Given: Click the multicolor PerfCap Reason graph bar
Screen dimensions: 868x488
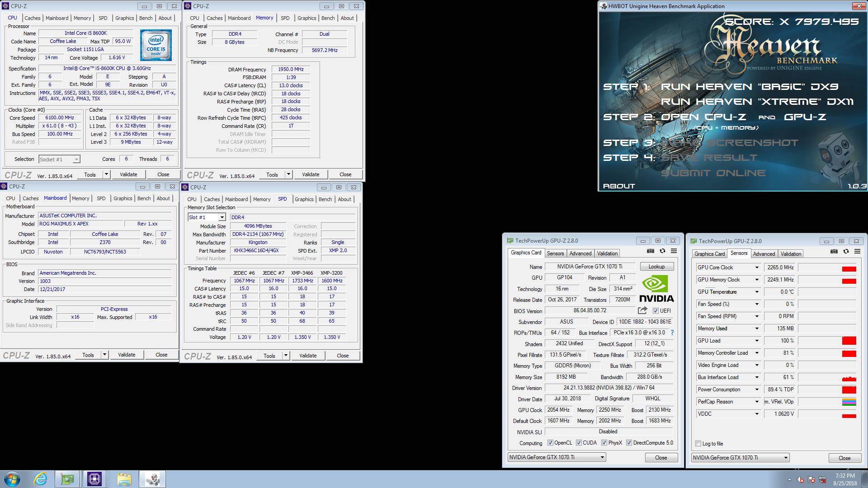Looking at the screenshot, I should click(x=849, y=402).
